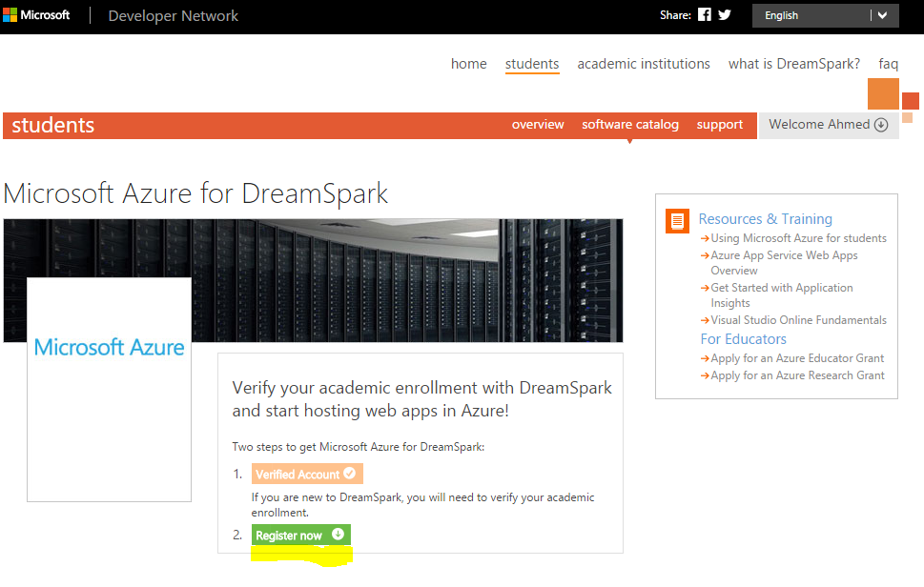Apply for an Azure Research Grant

tap(797, 375)
